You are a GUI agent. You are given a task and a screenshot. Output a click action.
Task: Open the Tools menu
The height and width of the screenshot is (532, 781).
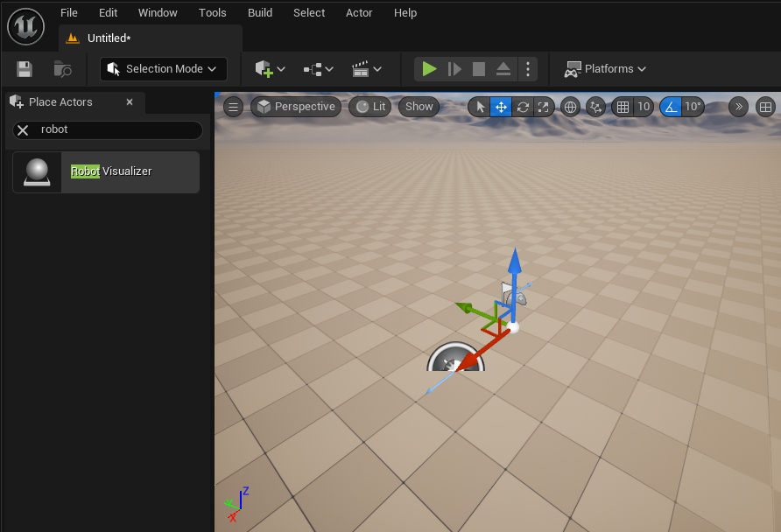point(212,13)
